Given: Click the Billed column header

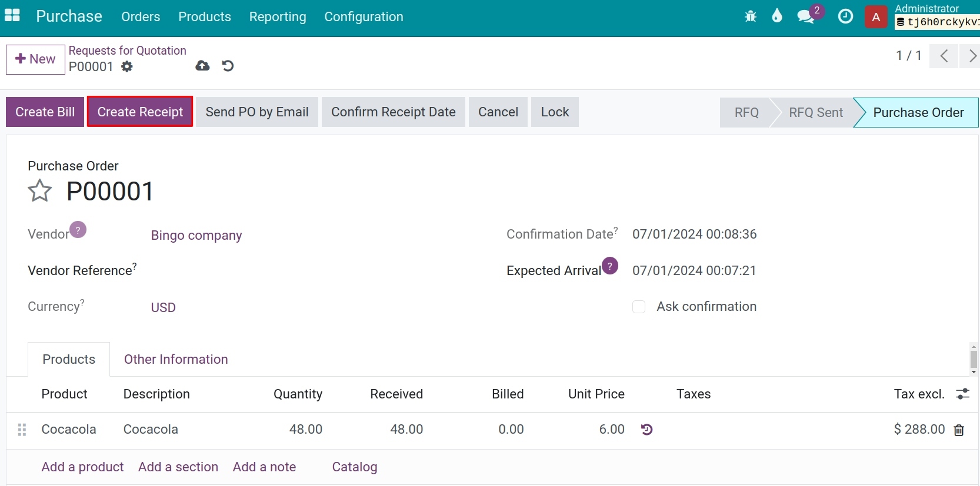Looking at the screenshot, I should coord(508,394).
